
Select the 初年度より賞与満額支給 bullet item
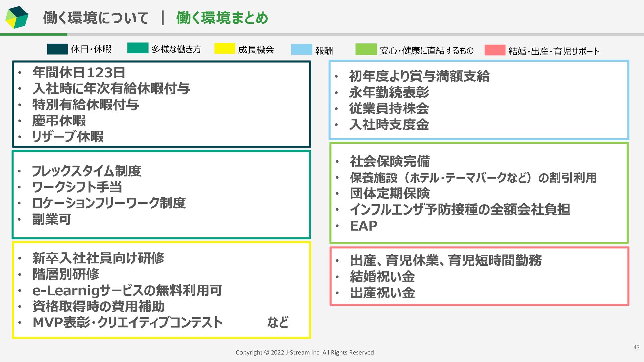[x=419, y=76]
